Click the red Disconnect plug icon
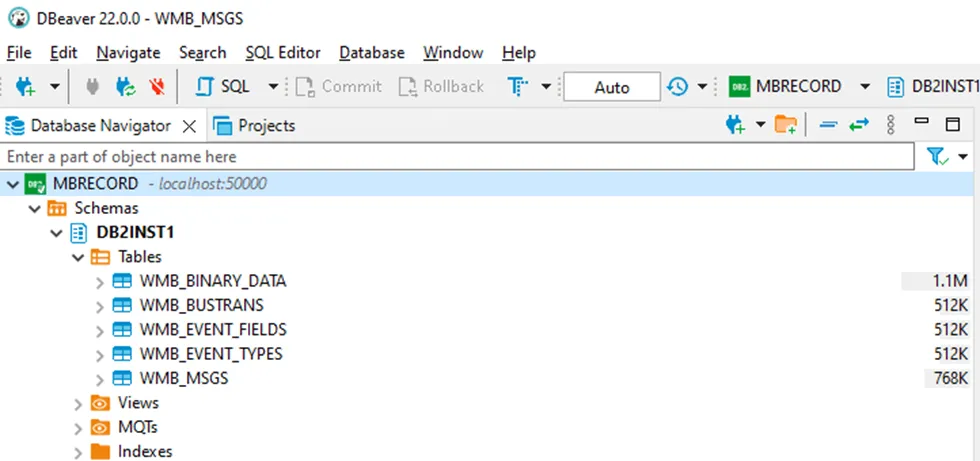980x461 pixels. click(158, 86)
